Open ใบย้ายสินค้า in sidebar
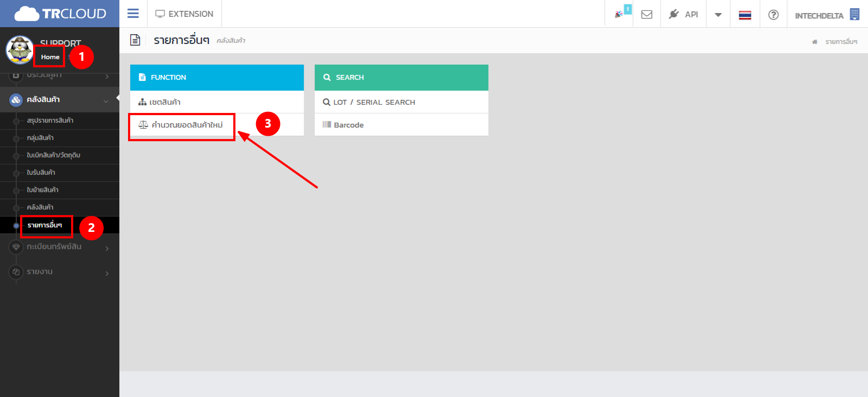The height and width of the screenshot is (397, 868). tap(42, 190)
